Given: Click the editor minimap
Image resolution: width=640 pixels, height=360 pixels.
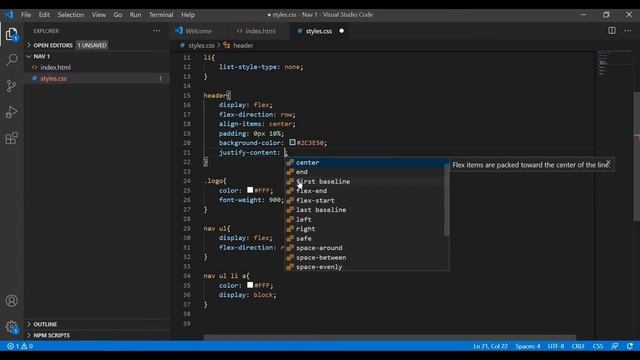Looking at the screenshot, I should [x=616, y=63].
